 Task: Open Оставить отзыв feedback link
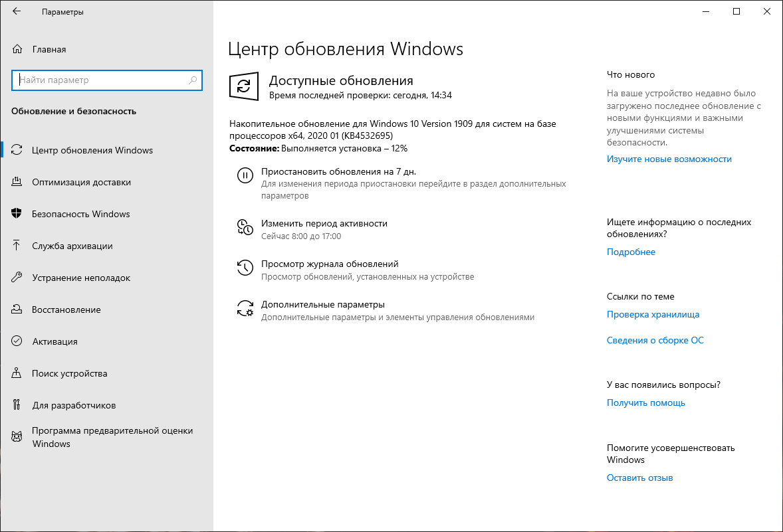click(x=639, y=478)
